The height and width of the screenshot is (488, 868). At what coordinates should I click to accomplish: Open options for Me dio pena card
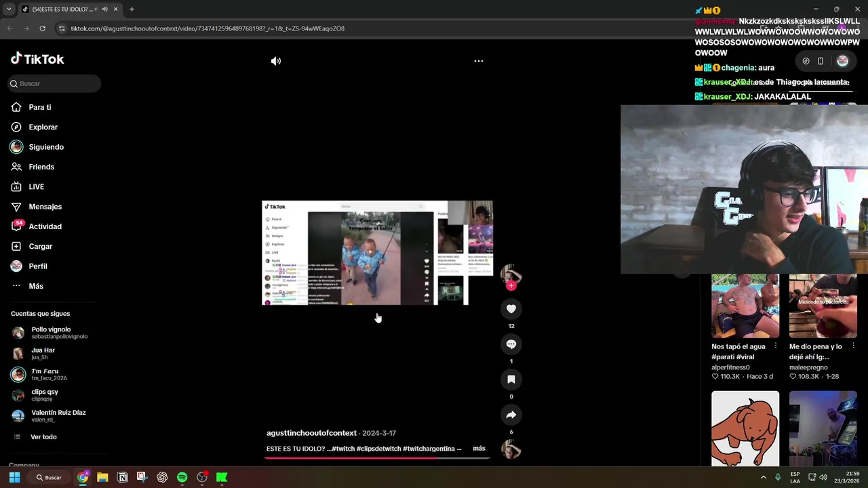pyautogui.click(x=853, y=346)
